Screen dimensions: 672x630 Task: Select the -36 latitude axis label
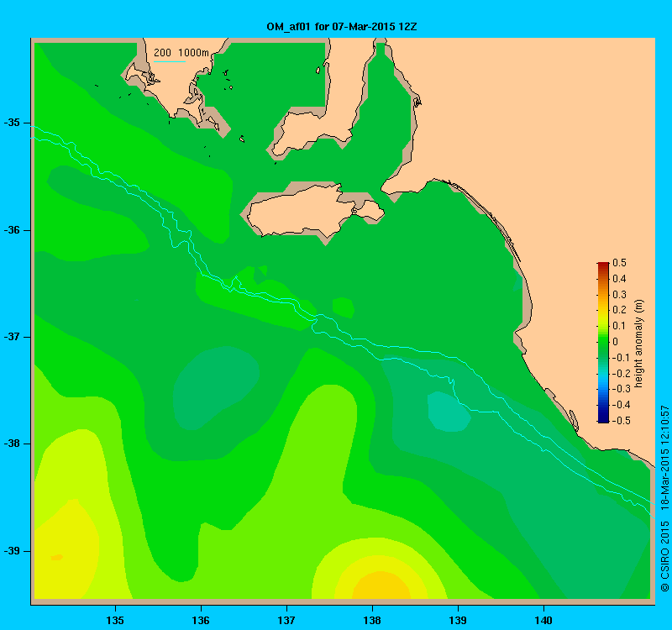tap(12, 230)
